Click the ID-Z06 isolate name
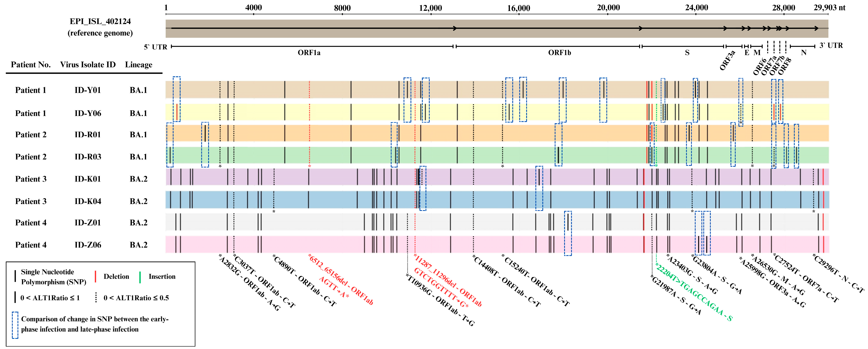The image size is (868, 349). (x=88, y=245)
